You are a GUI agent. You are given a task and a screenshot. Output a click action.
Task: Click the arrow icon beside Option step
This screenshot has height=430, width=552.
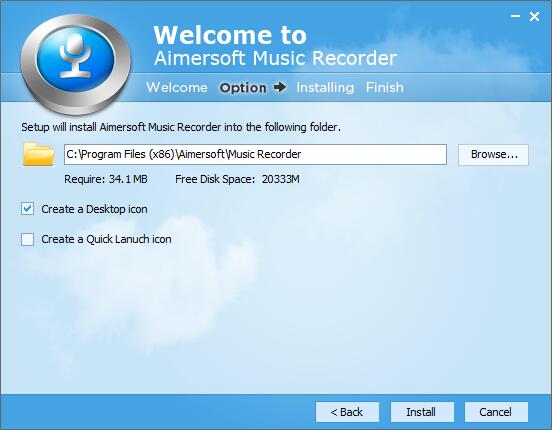(x=280, y=87)
